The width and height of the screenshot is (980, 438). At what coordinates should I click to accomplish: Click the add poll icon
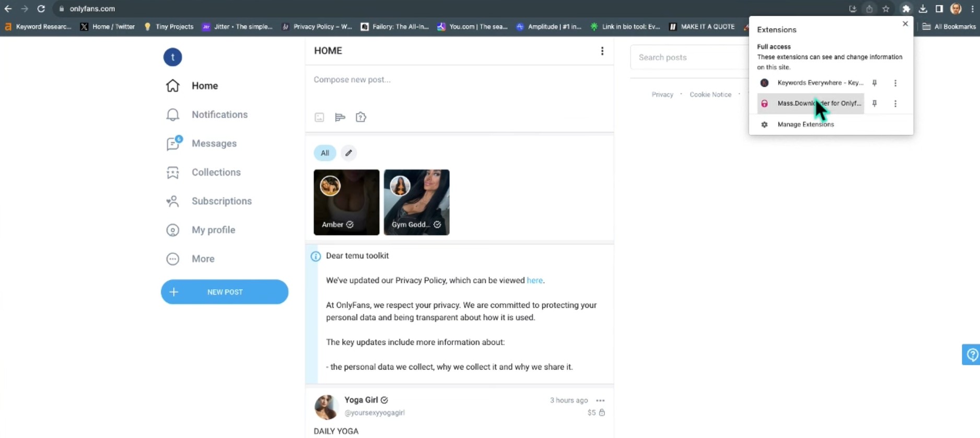click(x=340, y=117)
